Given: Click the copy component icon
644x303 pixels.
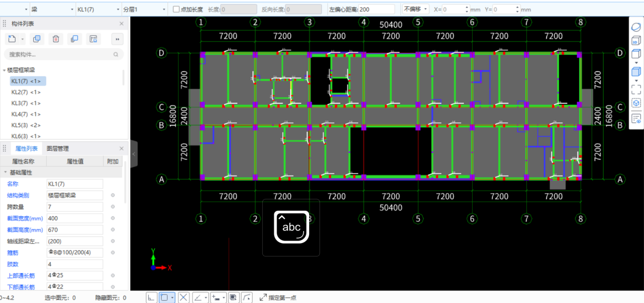Looking at the screenshot, I should pos(37,39).
